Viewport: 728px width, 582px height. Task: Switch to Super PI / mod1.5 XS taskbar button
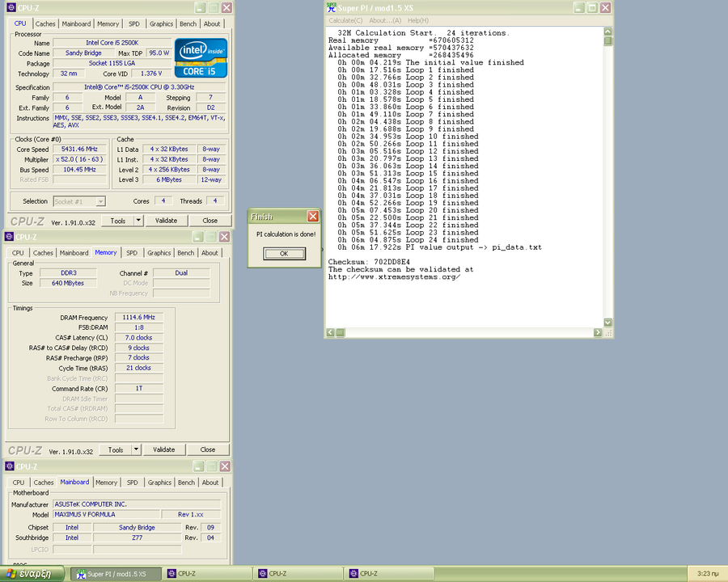pyautogui.click(x=116, y=574)
